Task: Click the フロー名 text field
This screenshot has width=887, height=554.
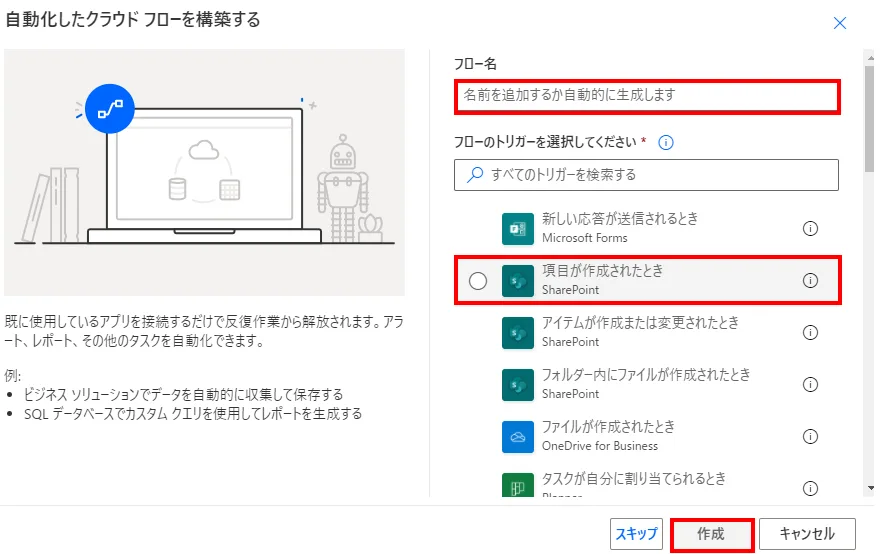Action: [x=646, y=96]
